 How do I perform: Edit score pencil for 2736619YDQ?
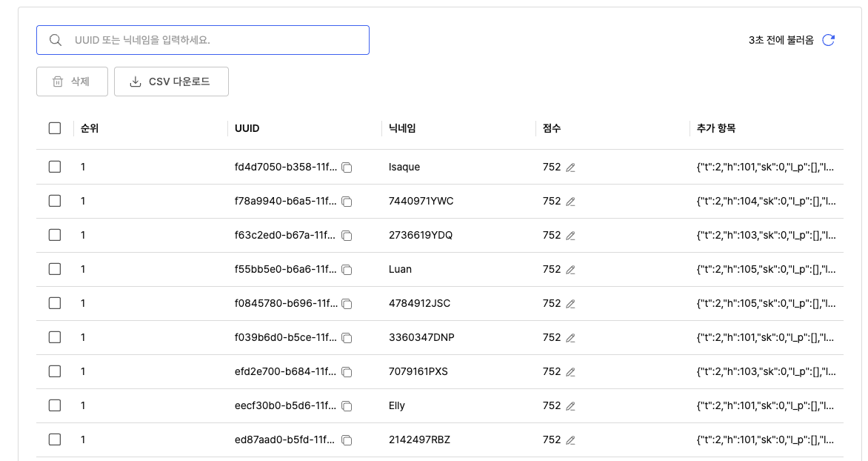[570, 236]
